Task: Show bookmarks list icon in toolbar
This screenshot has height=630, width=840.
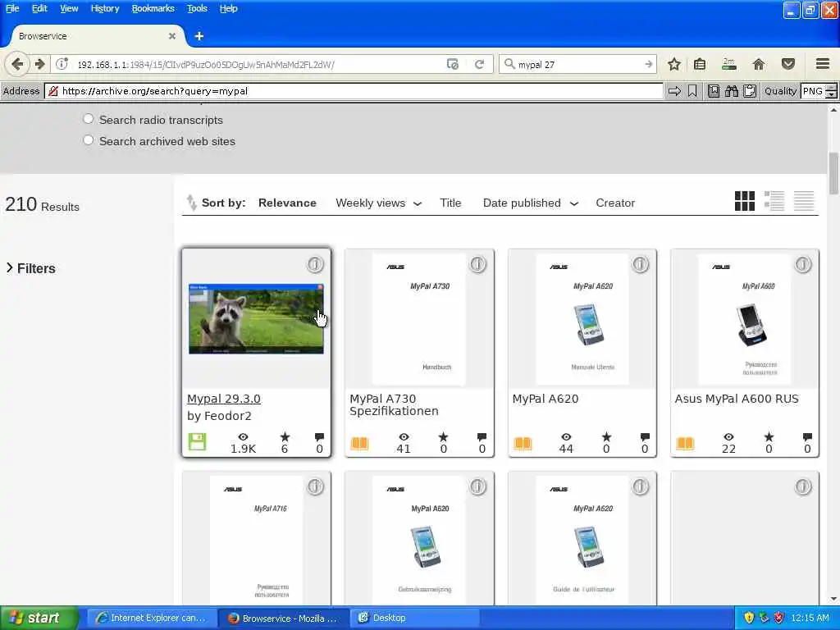Action: click(x=700, y=64)
